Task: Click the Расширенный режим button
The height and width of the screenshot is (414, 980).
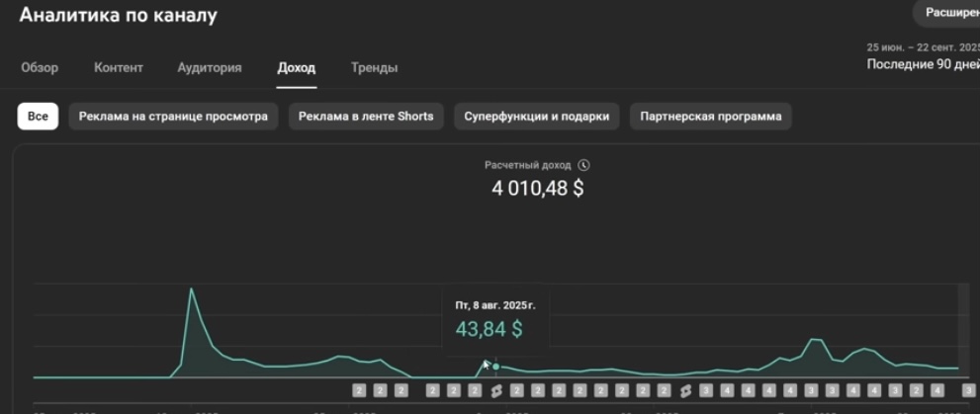Action: click(x=949, y=13)
